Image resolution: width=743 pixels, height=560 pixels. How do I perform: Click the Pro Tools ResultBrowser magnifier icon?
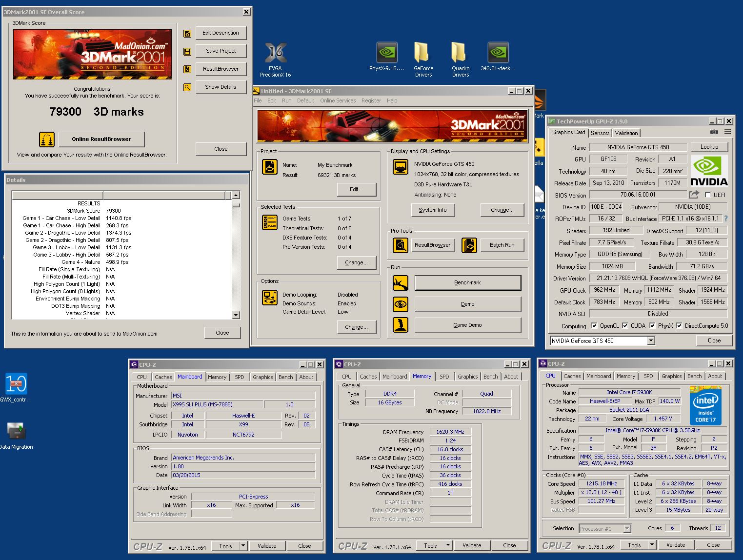(x=401, y=245)
